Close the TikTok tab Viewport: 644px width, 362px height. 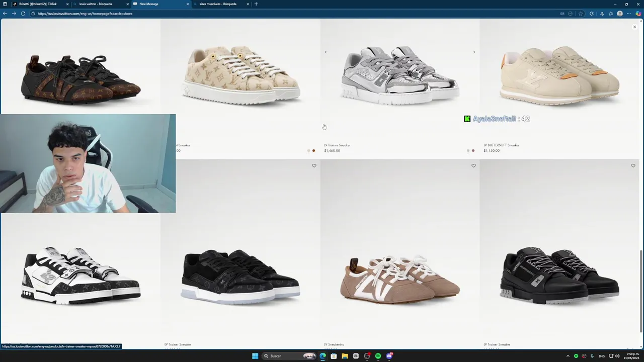point(67,4)
